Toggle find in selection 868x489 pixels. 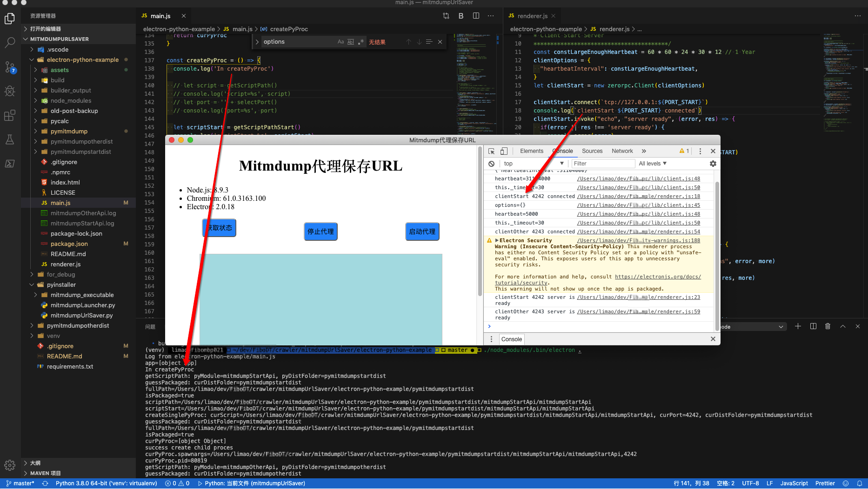429,42
